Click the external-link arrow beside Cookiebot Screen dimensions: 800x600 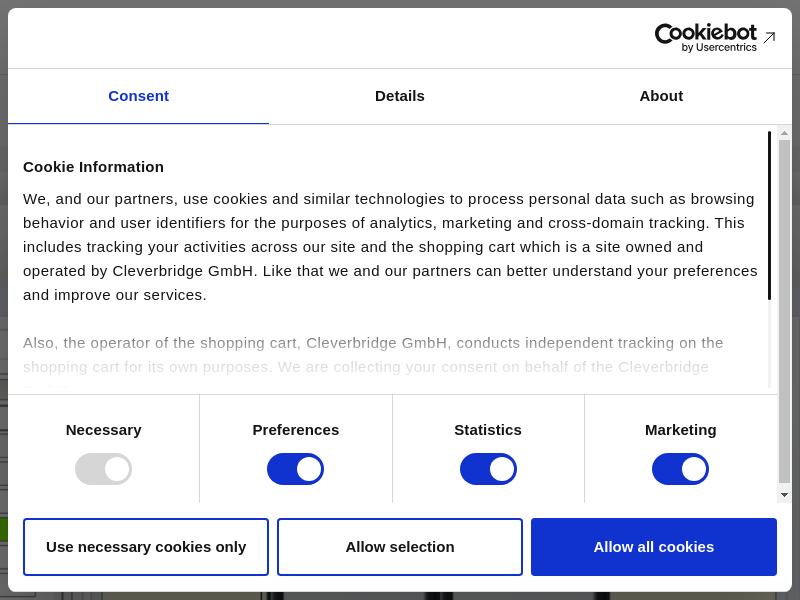click(769, 37)
